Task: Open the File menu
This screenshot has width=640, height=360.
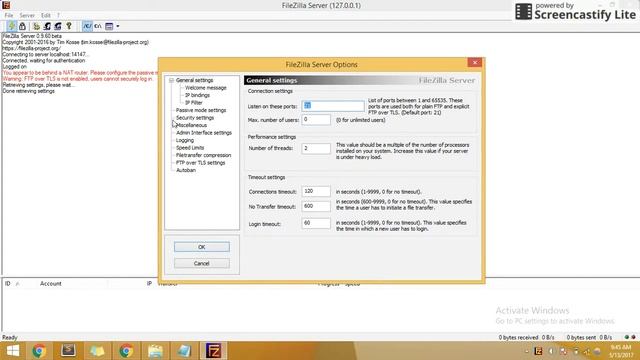Action: click(x=9, y=16)
